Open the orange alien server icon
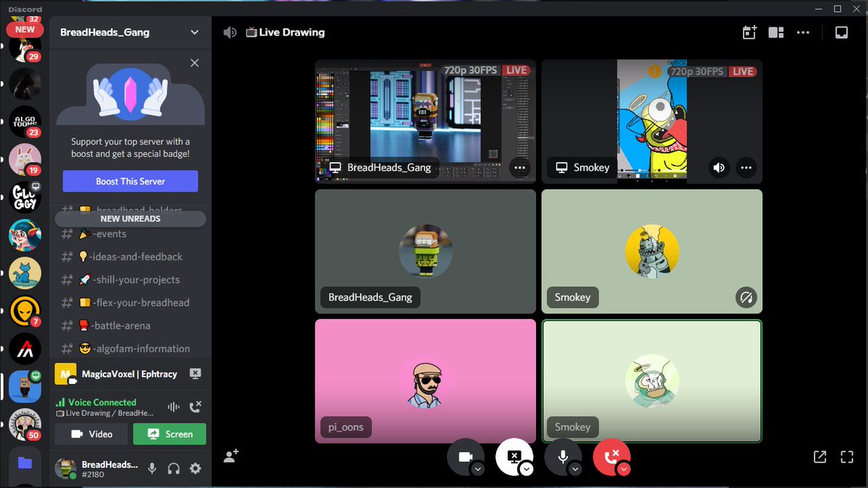 pos(25,312)
